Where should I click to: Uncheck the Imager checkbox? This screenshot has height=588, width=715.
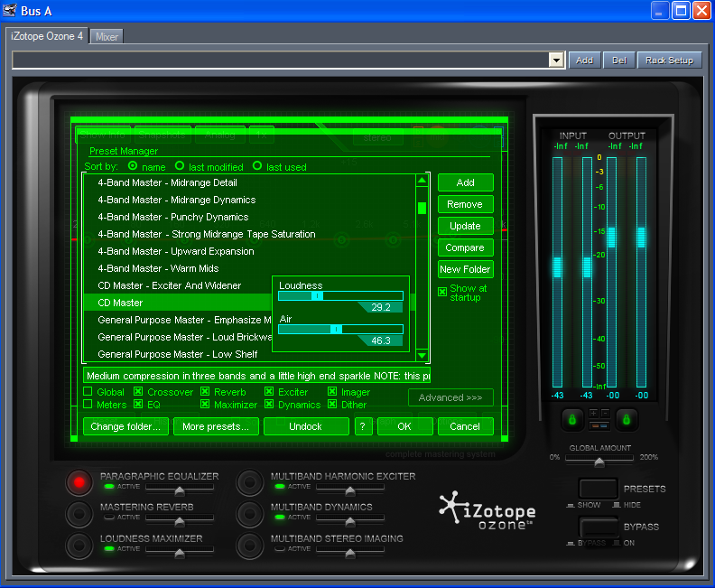tap(332, 391)
